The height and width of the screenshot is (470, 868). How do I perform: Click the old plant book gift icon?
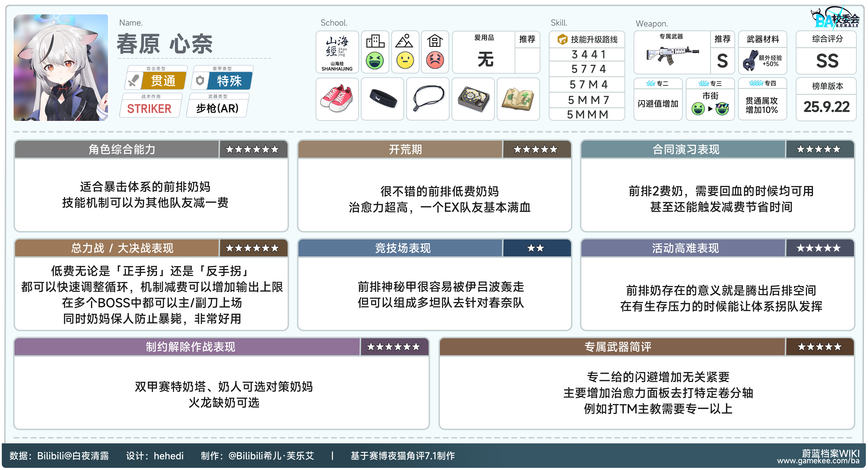[x=518, y=99]
